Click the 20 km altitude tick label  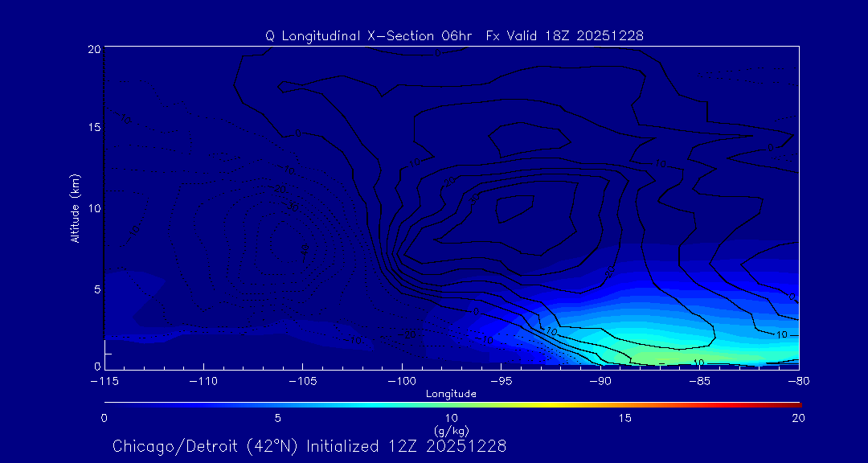[92, 49]
